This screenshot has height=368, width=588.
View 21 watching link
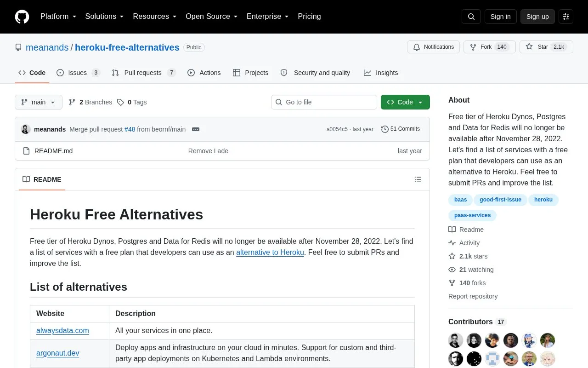click(471, 270)
